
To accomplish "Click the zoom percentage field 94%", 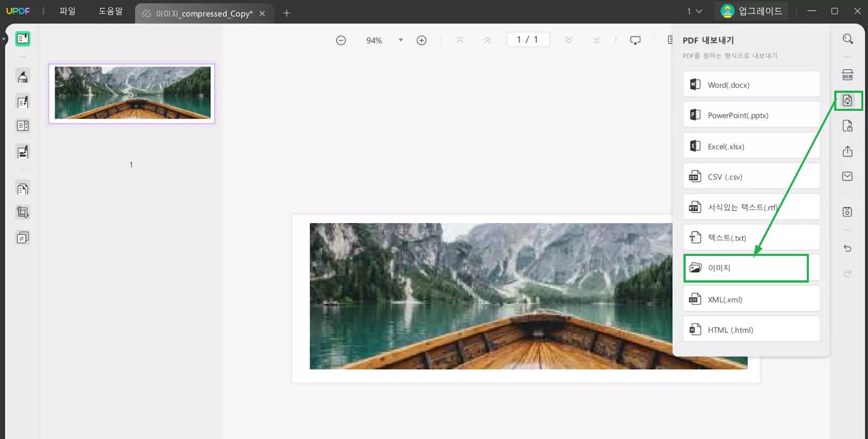I will [374, 40].
